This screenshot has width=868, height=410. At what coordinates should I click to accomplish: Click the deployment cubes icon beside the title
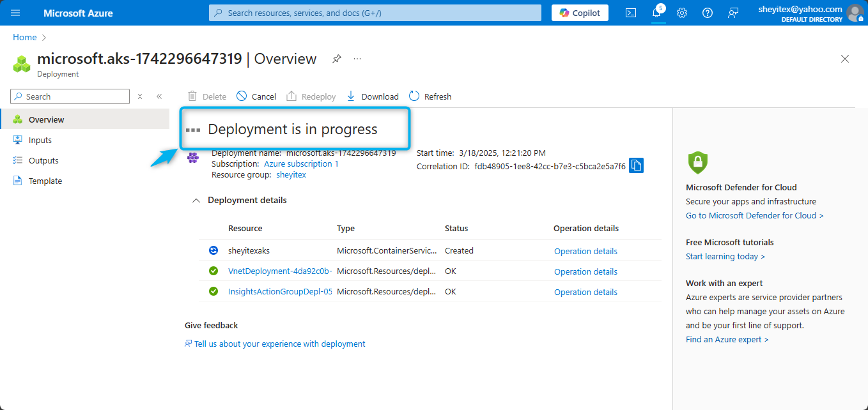pyautogui.click(x=22, y=63)
